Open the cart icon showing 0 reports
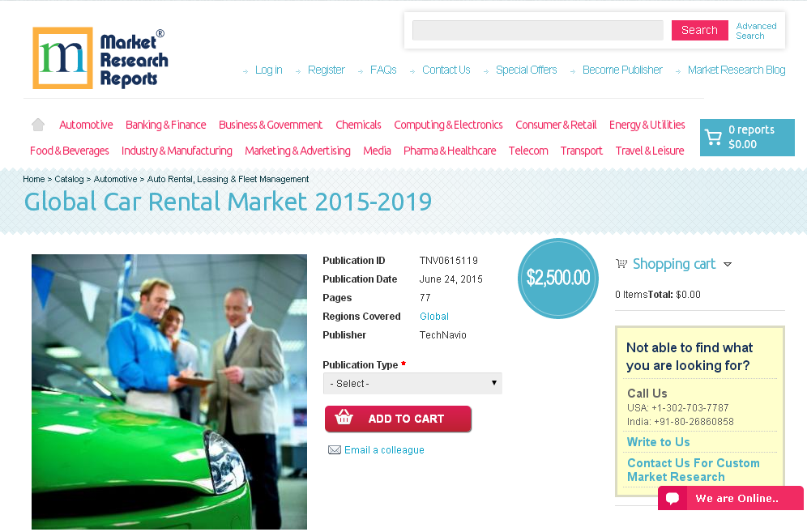 (x=713, y=137)
